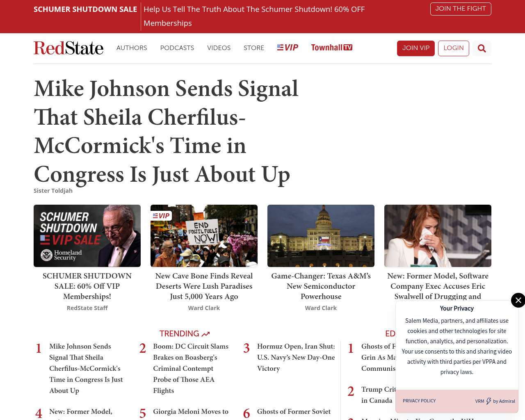Click the Your Privacy heading text

click(x=457, y=308)
